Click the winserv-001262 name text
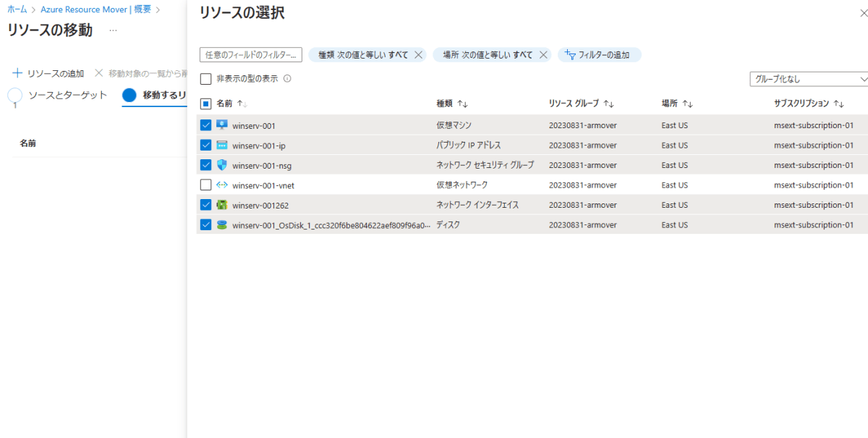 click(x=260, y=206)
